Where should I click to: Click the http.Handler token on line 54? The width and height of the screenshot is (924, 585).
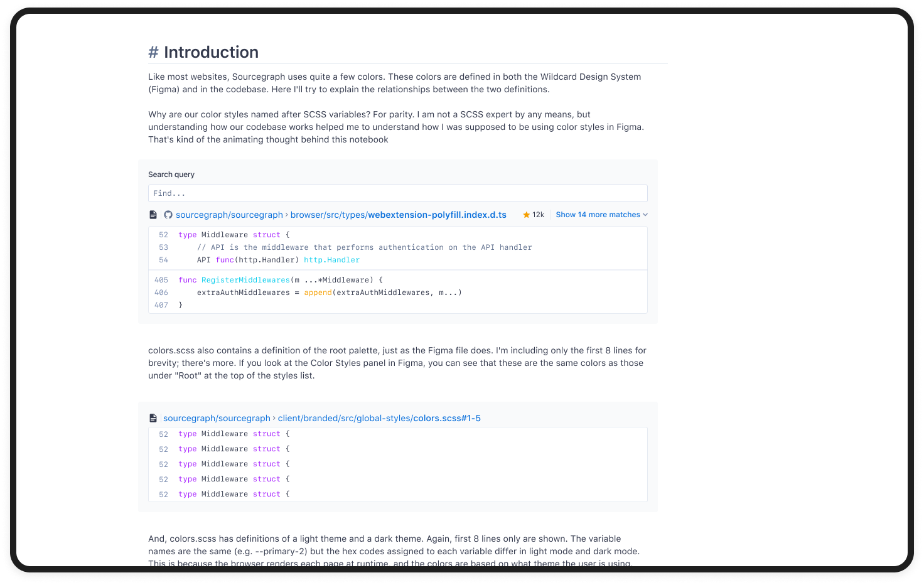coord(332,260)
